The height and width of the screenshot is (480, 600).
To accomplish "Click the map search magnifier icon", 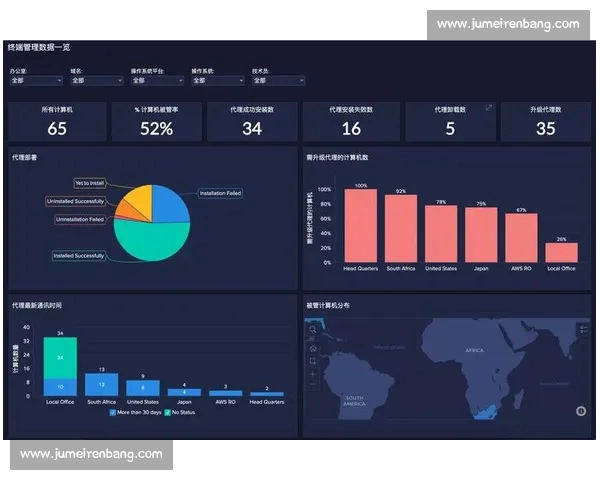I will pyautogui.click(x=313, y=328).
